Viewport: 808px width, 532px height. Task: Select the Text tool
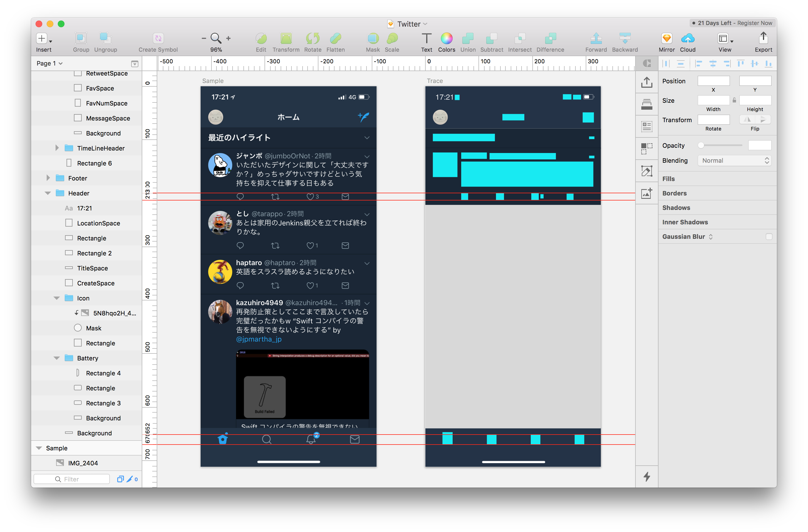click(427, 38)
